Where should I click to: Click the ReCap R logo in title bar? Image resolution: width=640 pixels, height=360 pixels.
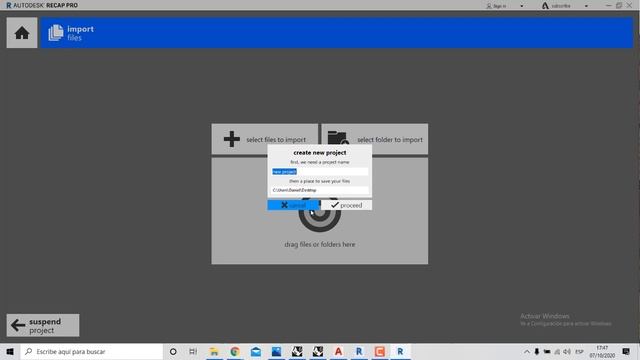(x=9, y=5)
